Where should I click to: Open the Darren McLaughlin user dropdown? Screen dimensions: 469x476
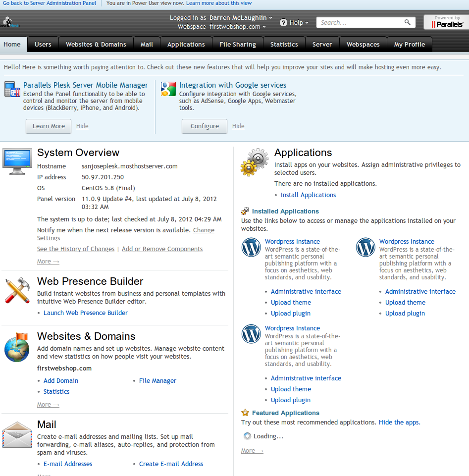pos(241,18)
